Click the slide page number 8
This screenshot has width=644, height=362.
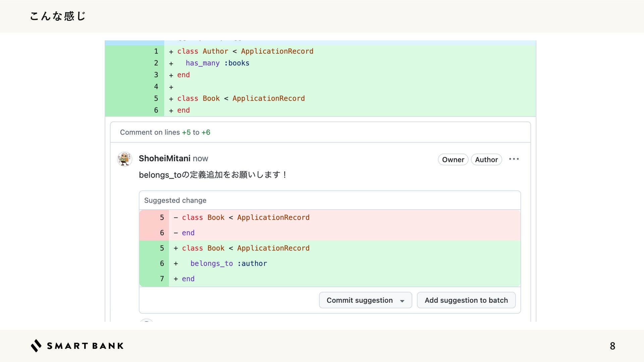coord(612,346)
